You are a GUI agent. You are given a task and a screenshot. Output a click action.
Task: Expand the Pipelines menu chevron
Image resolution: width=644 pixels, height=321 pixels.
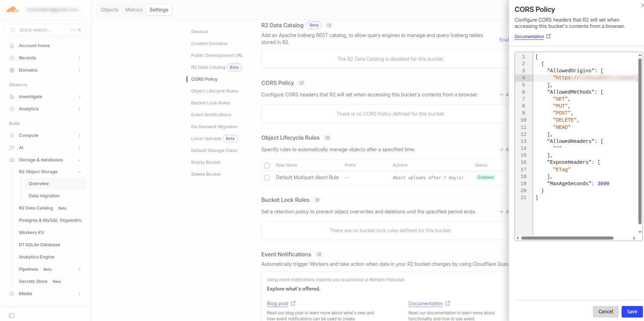tap(79, 269)
